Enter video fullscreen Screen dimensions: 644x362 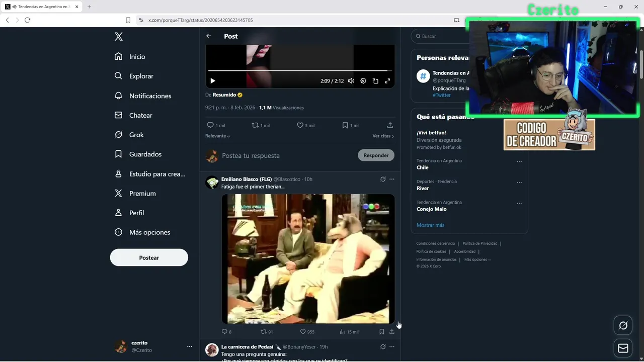click(x=387, y=81)
